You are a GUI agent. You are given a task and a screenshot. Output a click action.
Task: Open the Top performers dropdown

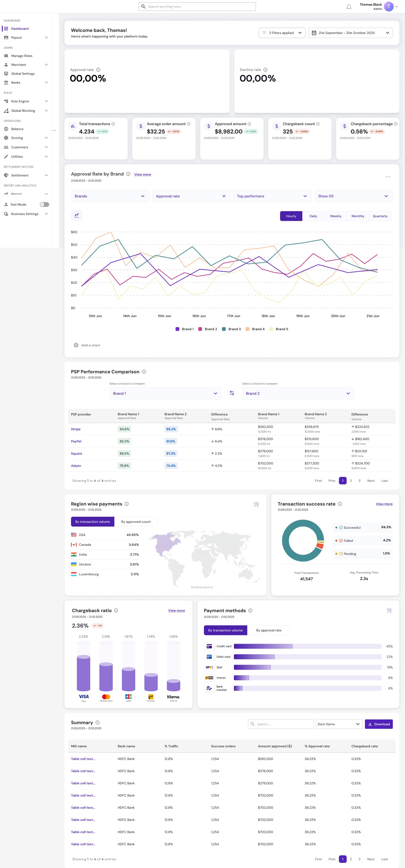pyautogui.click(x=272, y=196)
